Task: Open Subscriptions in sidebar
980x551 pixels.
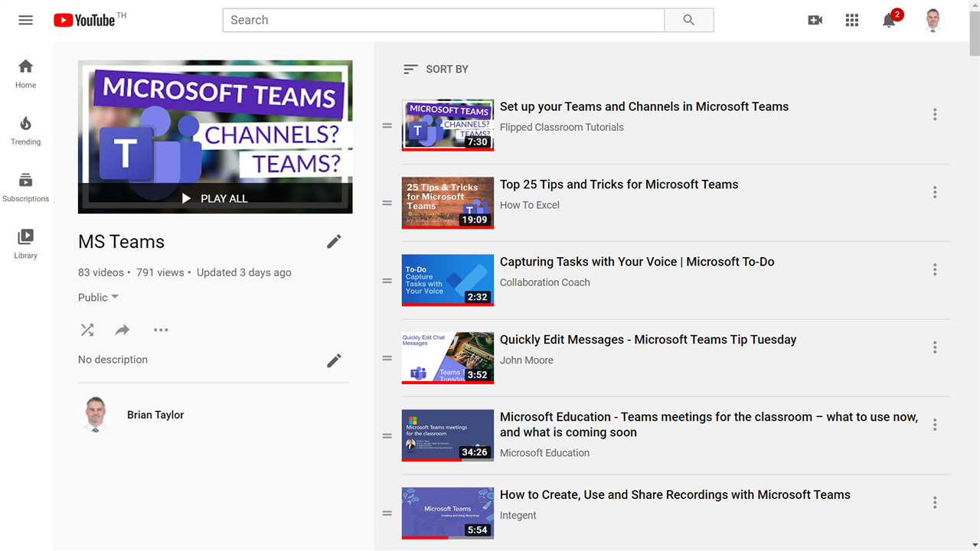Action: click(26, 187)
